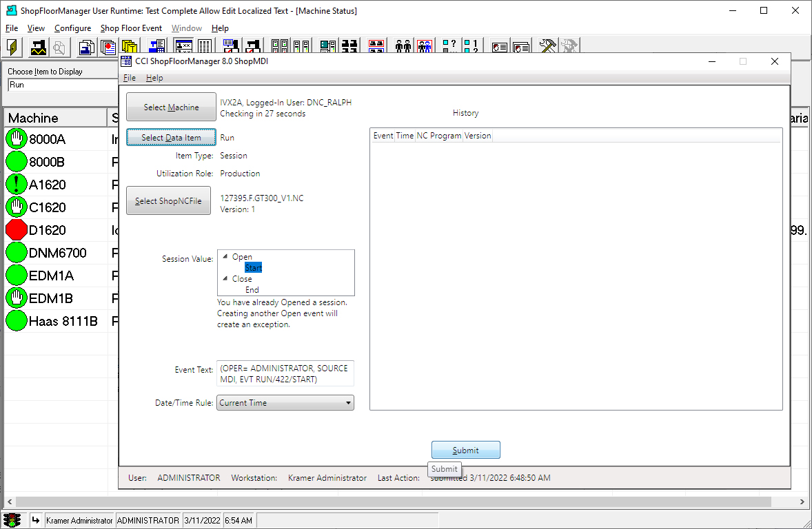Click the exit door icon in toolbar
Viewport: 812px width, 529px height.
click(12, 47)
